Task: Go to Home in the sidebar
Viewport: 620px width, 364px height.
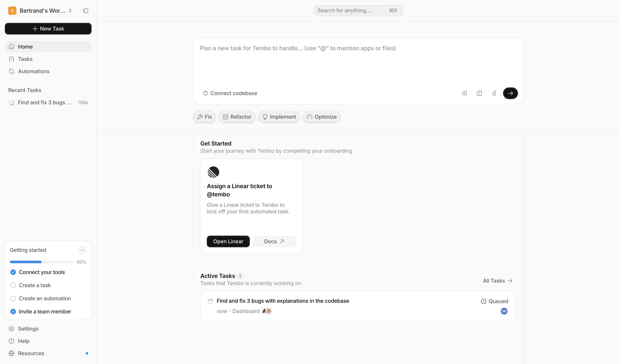Action: 48,47
